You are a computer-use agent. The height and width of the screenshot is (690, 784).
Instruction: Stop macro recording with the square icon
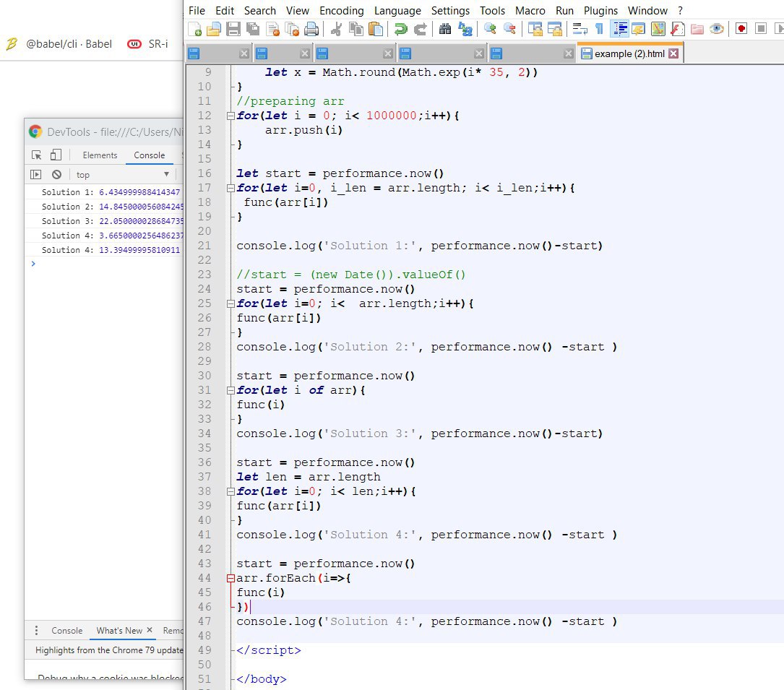(760, 29)
